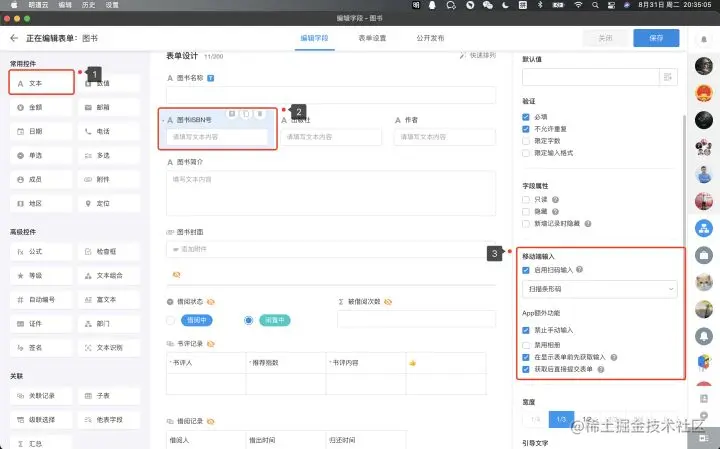Click the 图书名称 input field
Viewport: 720px width, 449px height.
coord(331,95)
